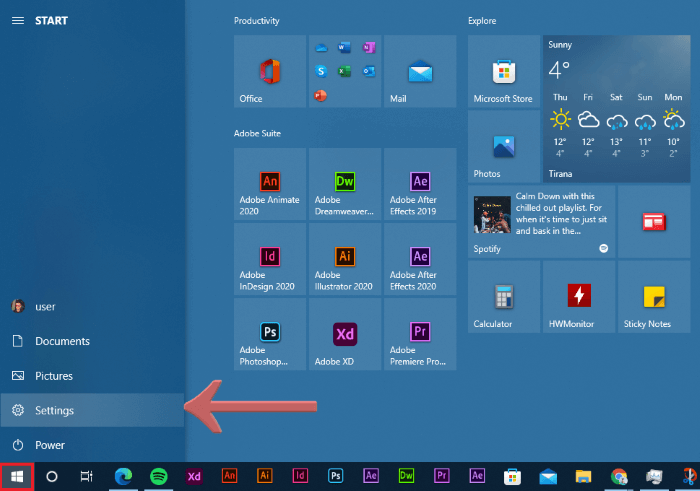700x491 pixels.
Task: Open taskbar After Effects icon beside Microsoft Store
Action: point(477,476)
